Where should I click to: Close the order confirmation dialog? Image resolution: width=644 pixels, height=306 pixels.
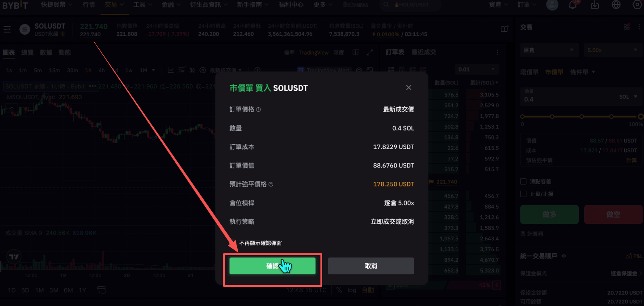pos(408,88)
